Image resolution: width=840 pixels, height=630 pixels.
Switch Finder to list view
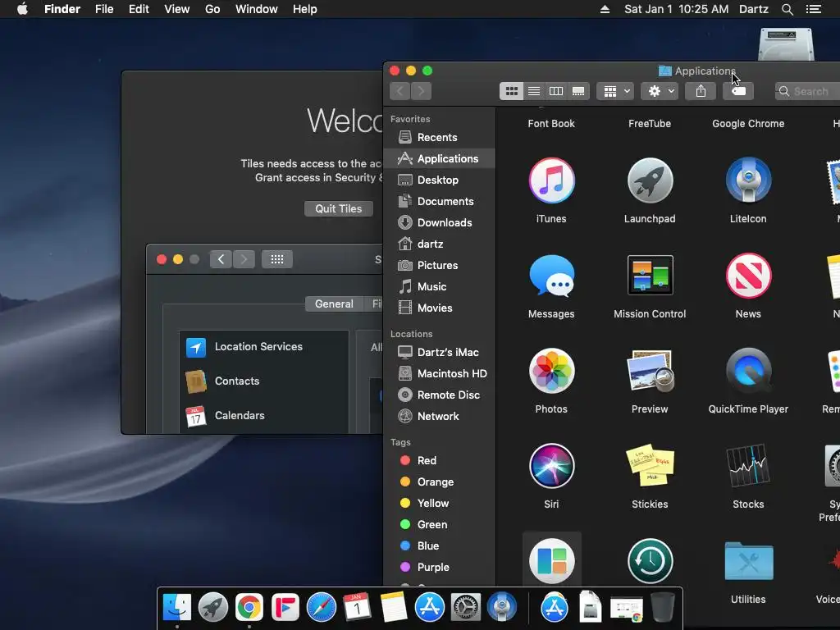coord(533,91)
